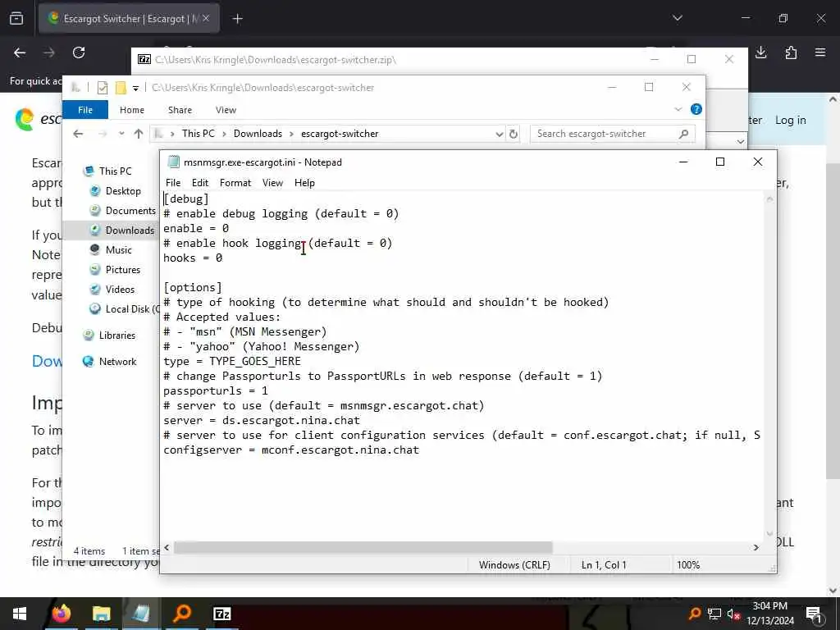The image size is (840, 630).
Task: Click the text TYPE_GOES_HERE in Notepad
Action: [x=255, y=361]
